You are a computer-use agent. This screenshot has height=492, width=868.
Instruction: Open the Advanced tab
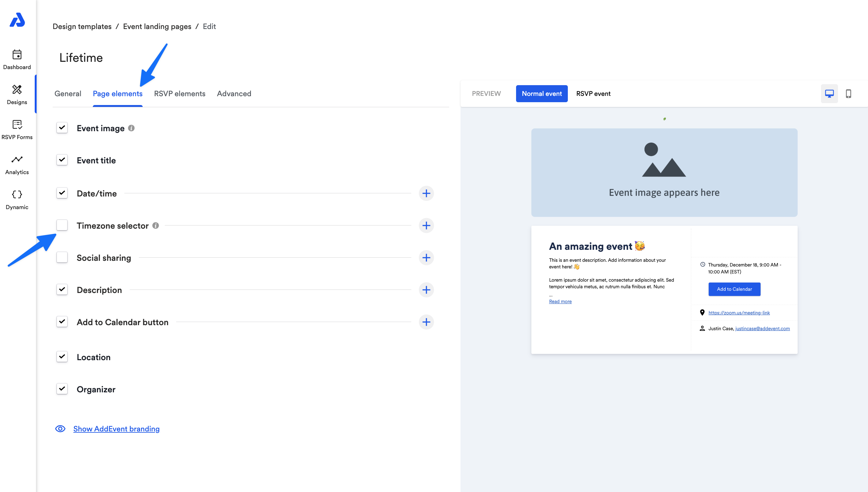click(x=234, y=94)
